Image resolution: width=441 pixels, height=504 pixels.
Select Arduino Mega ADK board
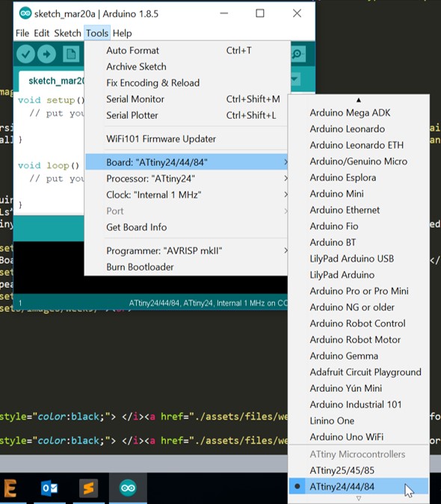click(x=359, y=113)
